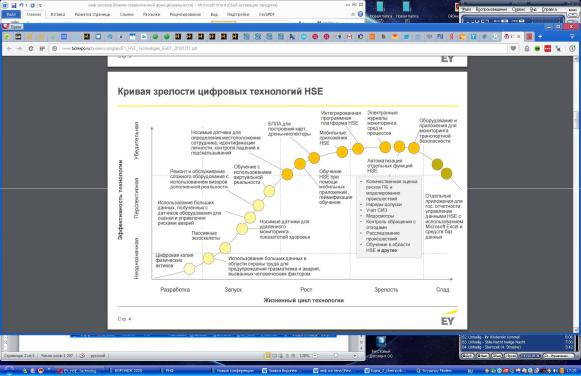The height and width of the screenshot is (376, 581).
Task: Click the PDF viewer vertical scrollbar
Action: coord(577,194)
